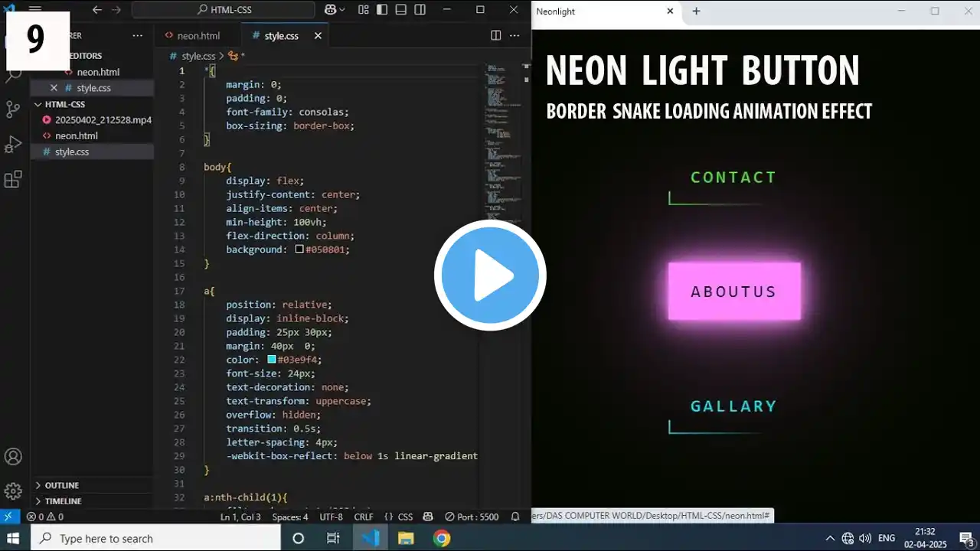Collapse the HTML-CSS folder tree

pos(64,104)
